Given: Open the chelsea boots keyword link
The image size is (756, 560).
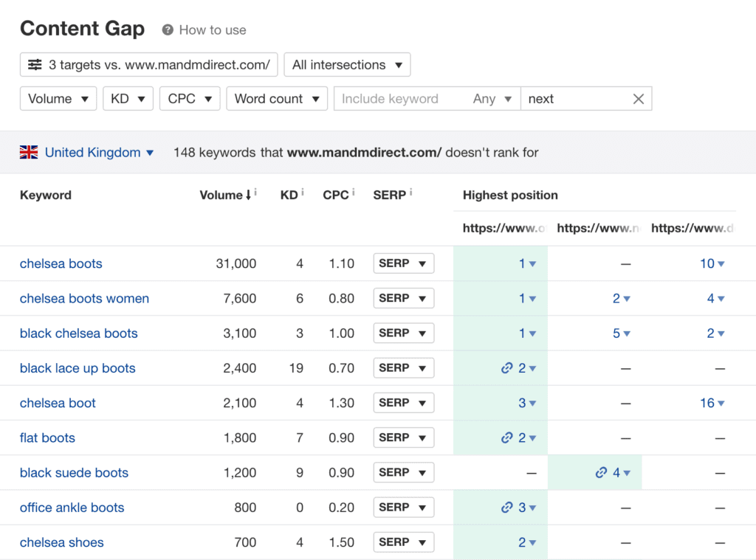Looking at the screenshot, I should (x=61, y=263).
